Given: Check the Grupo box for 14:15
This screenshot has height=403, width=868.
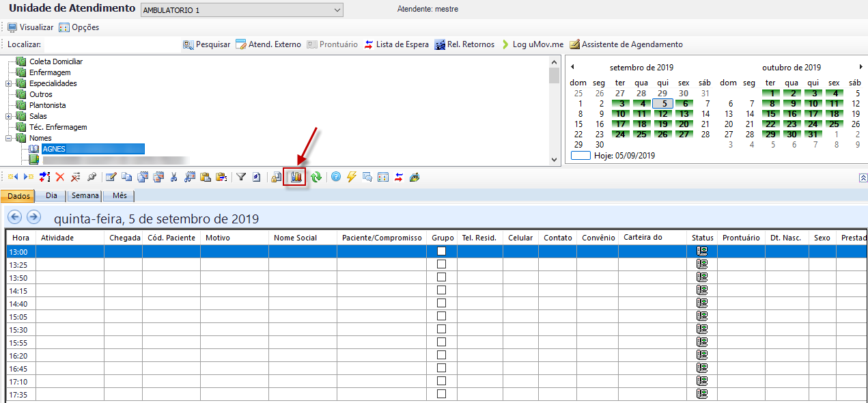Looking at the screenshot, I should tap(441, 290).
